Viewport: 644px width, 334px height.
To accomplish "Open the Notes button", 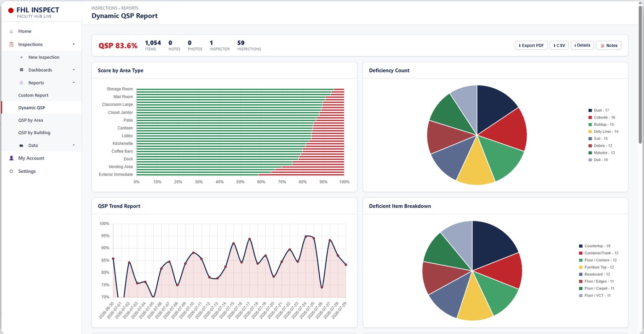I will (x=609, y=45).
